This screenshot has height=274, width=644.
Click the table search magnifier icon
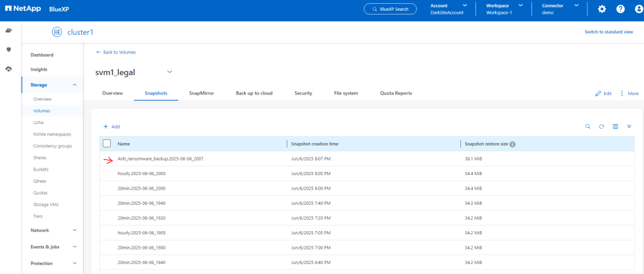588,127
